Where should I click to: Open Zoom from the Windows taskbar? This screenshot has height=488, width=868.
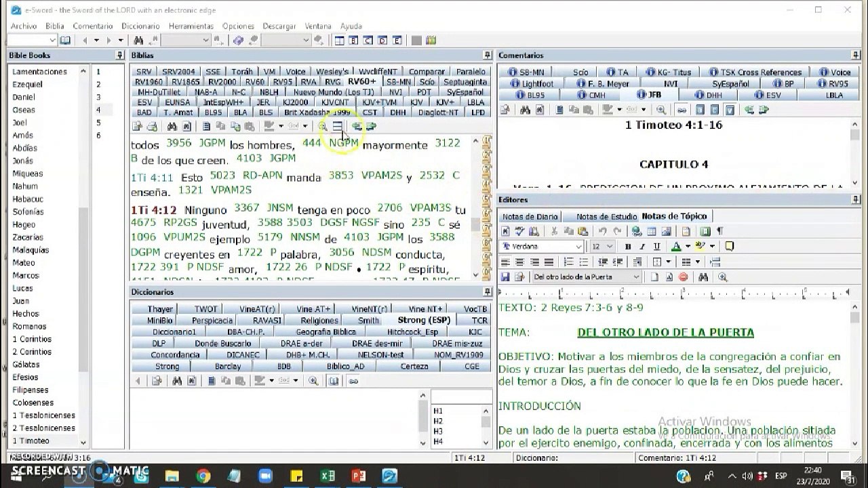tap(264, 476)
